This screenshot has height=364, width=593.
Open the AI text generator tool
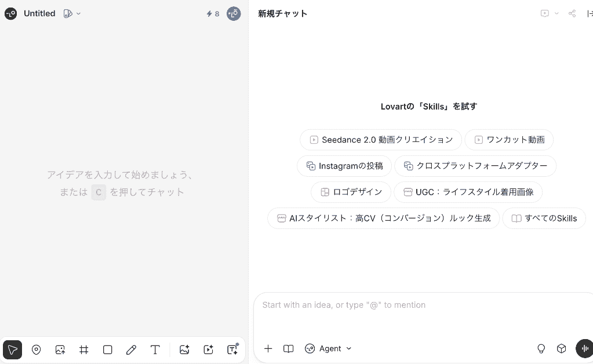[232, 350]
